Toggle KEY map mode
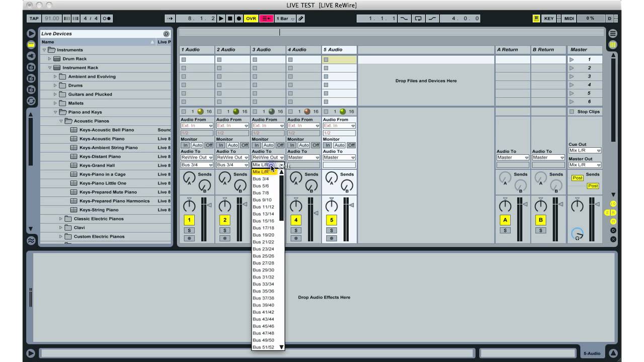644x362 pixels. pyautogui.click(x=549, y=19)
